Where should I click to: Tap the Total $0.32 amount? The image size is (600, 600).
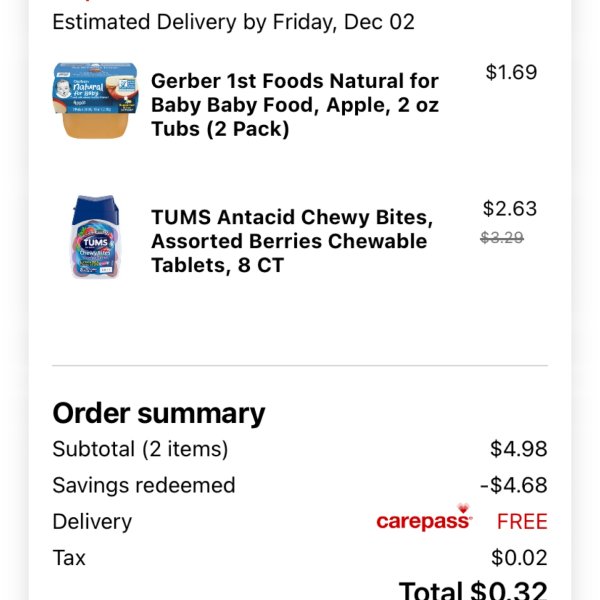tap(473, 590)
